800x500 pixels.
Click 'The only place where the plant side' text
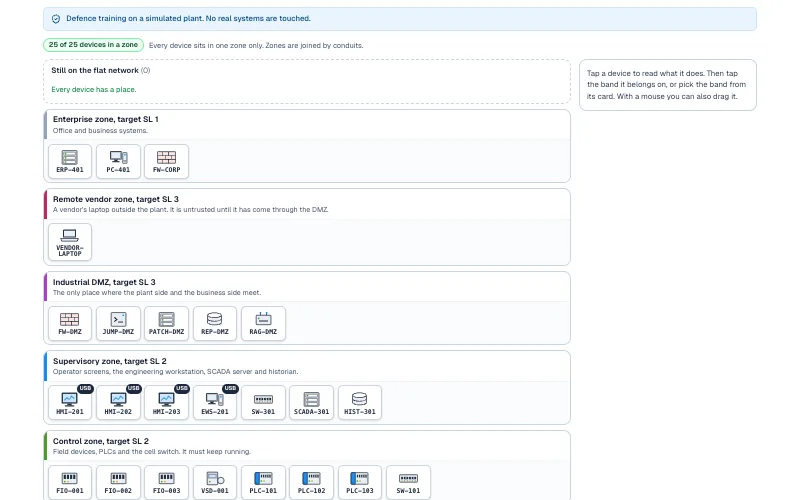(x=157, y=293)
